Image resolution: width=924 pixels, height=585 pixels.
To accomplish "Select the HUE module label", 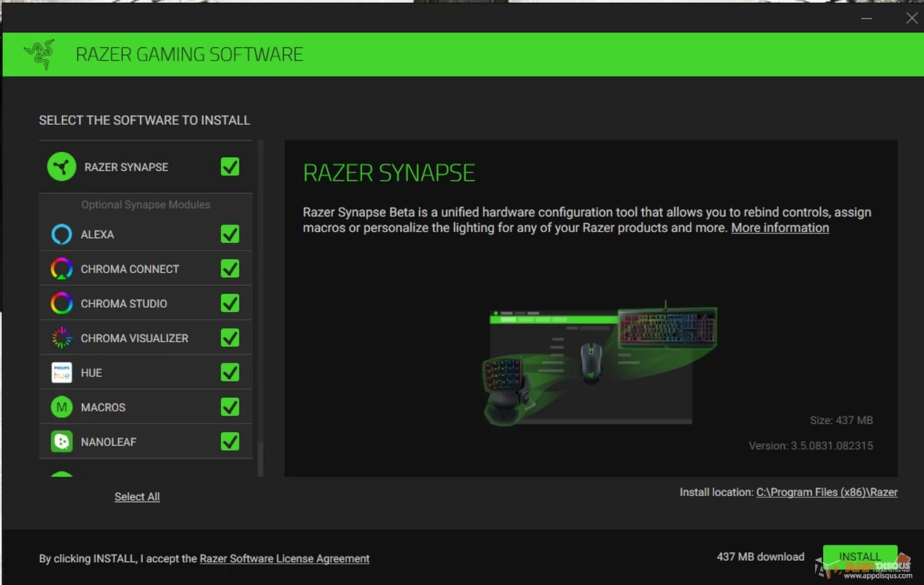I will (91, 373).
